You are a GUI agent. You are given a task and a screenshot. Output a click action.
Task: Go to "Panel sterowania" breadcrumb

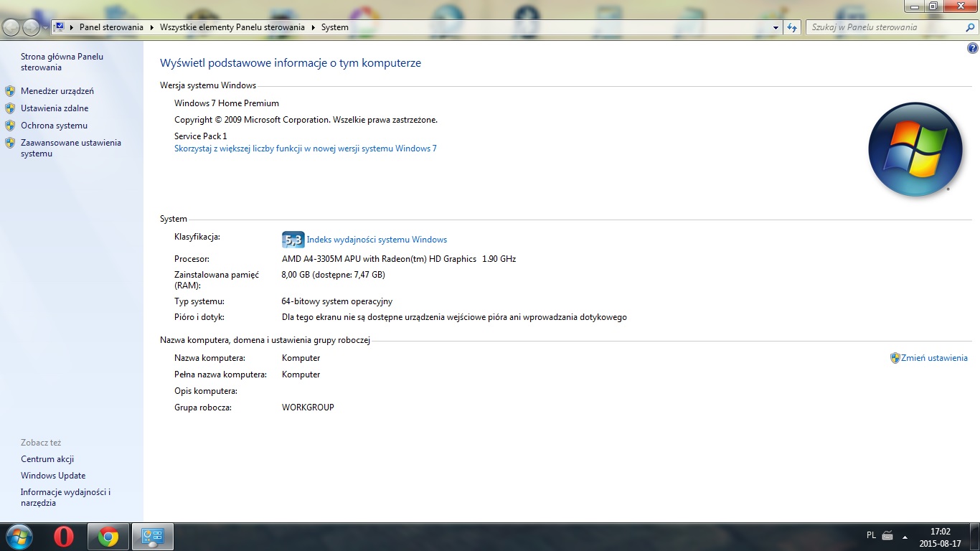[111, 27]
